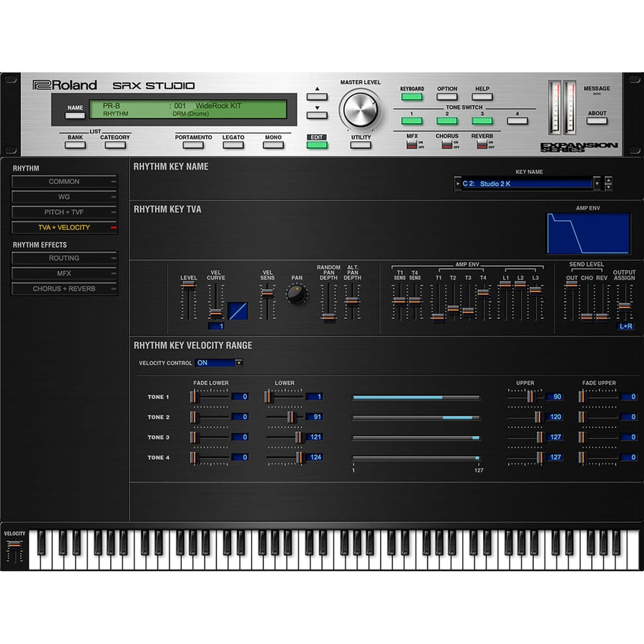Click Tone 3 LOWER value 121
The height and width of the screenshot is (644, 644).
pyautogui.click(x=314, y=437)
